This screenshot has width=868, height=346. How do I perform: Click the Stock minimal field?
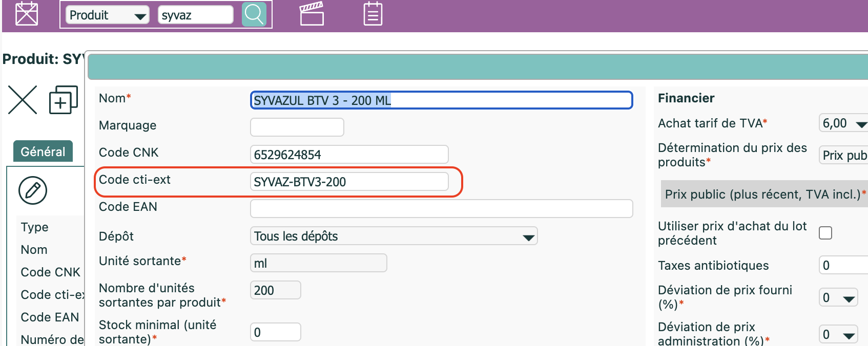point(276,332)
